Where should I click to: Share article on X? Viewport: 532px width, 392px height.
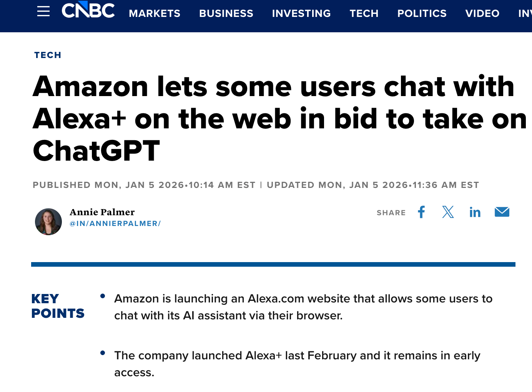pyautogui.click(x=448, y=212)
